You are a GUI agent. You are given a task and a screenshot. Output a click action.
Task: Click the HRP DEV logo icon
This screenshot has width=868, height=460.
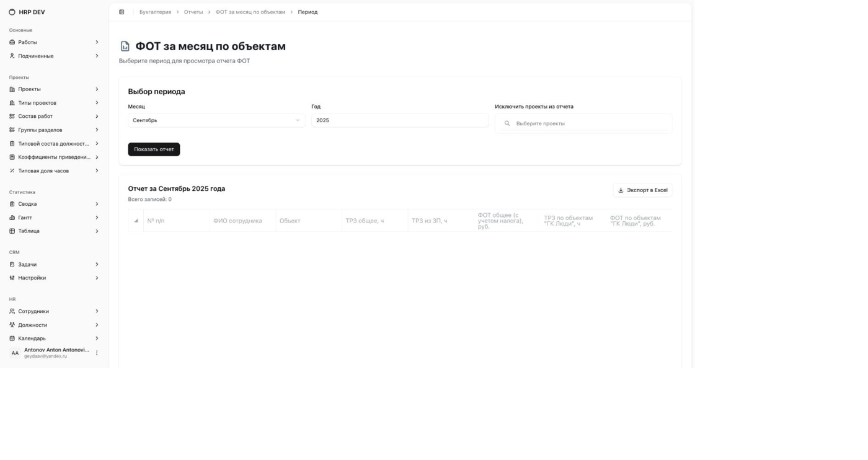point(12,12)
